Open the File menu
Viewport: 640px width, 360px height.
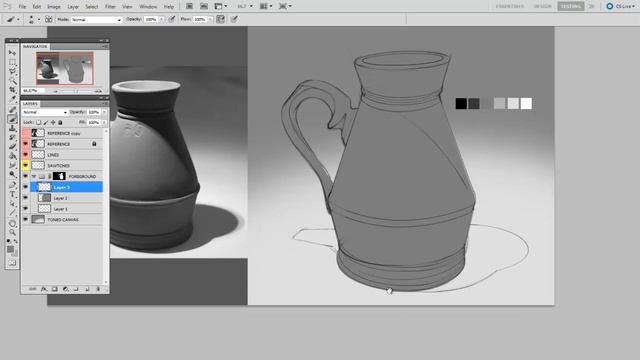tap(22, 7)
